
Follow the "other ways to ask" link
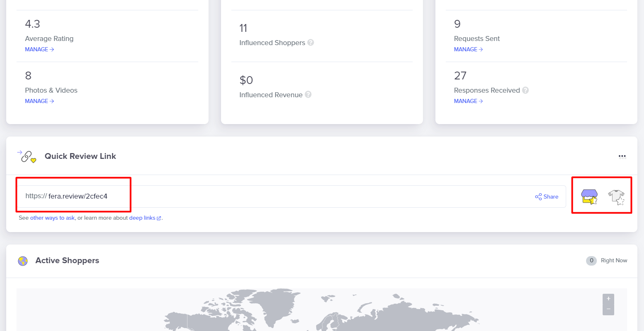tap(53, 218)
